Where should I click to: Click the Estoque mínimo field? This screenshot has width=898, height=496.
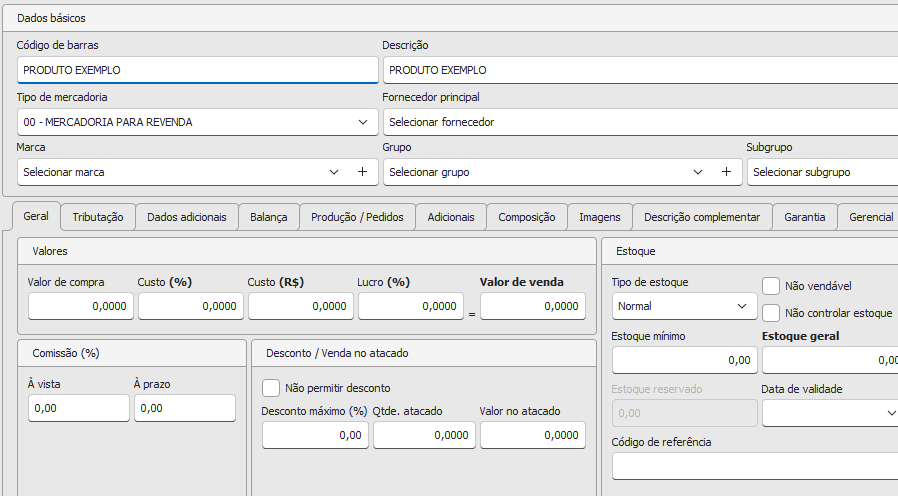pos(684,360)
